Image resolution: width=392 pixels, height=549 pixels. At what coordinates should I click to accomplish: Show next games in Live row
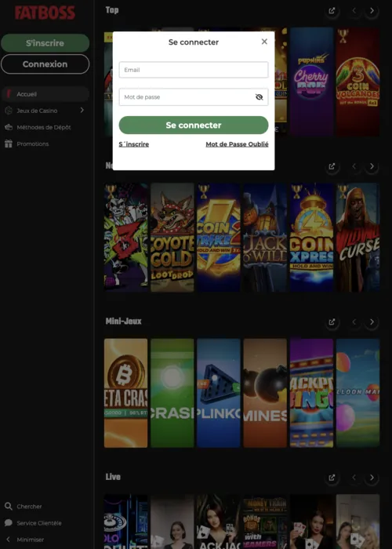372,478
